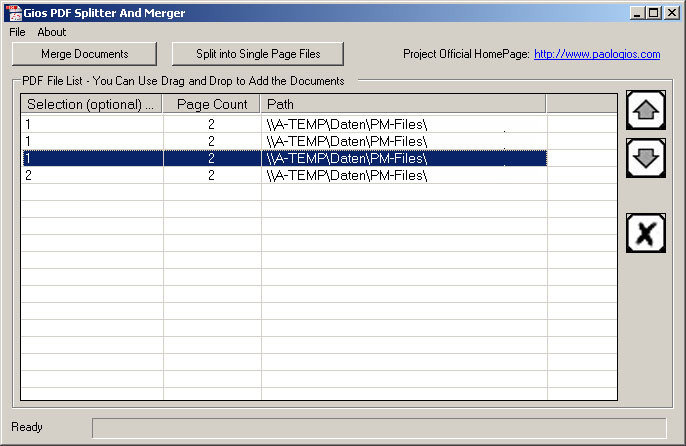Close the Gios PDF Splitter window
Image resolution: width=686 pixels, height=446 pixels.
[672, 13]
